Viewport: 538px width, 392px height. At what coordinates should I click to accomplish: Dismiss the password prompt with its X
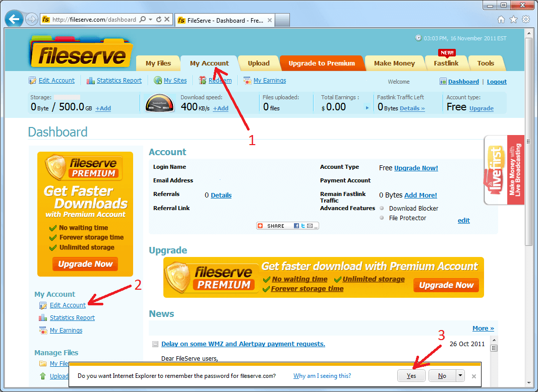[474, 376]
